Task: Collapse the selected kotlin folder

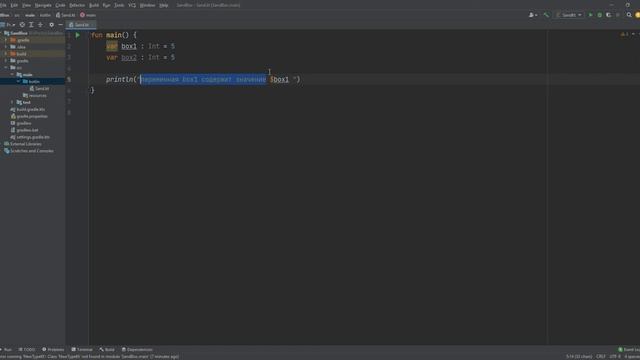Action: 18,82
